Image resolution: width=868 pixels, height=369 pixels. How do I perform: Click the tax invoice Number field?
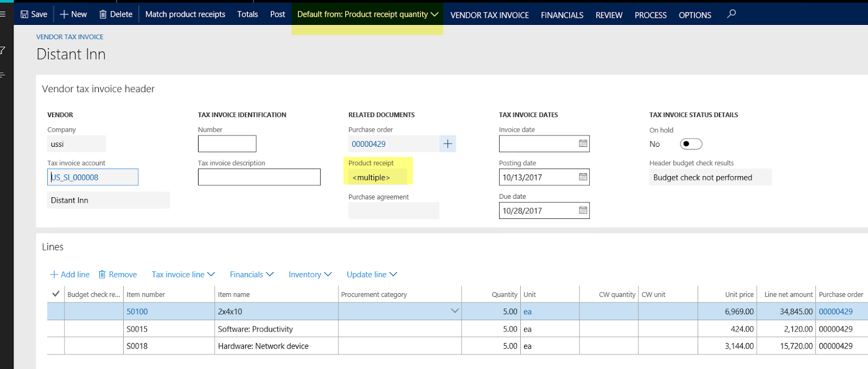coord(227,144)
